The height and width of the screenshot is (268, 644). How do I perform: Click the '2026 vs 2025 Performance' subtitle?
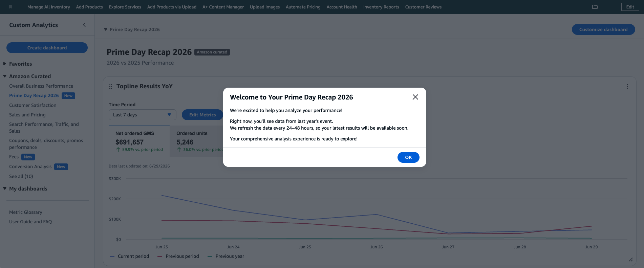[140, 63]
